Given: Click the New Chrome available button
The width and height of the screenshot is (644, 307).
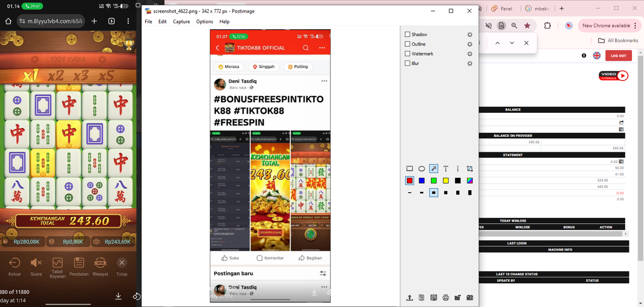Looking at the screenshot, I should click(x=609, y=26).
